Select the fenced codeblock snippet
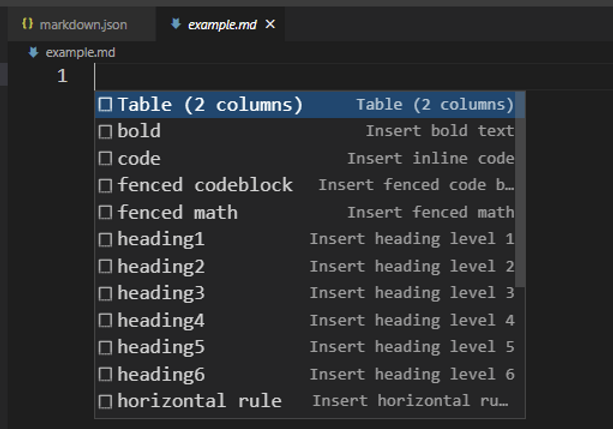 coord(205,185)
